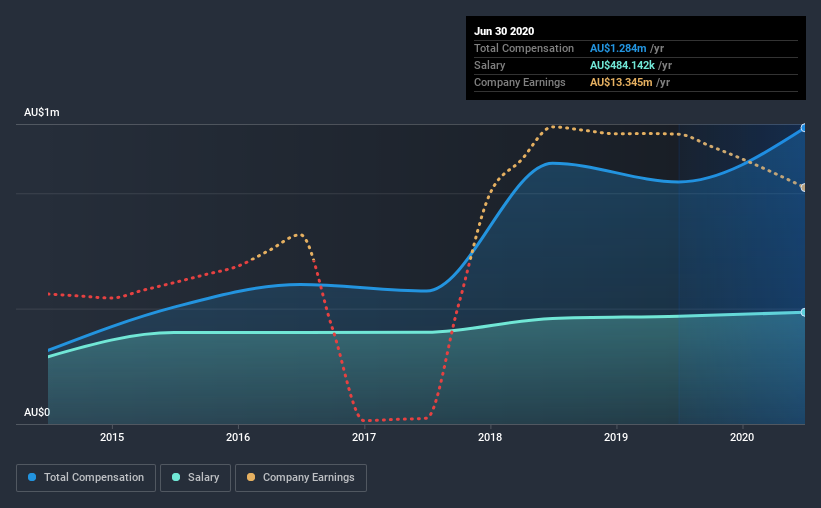
Task: Click the 2018 x-axis label
Action: click(490, 437)
